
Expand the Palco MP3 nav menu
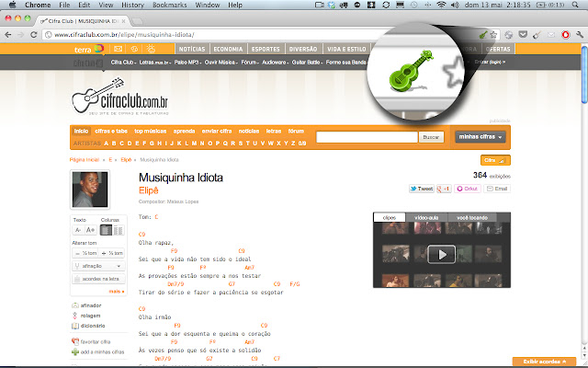(x=187, y=63)
